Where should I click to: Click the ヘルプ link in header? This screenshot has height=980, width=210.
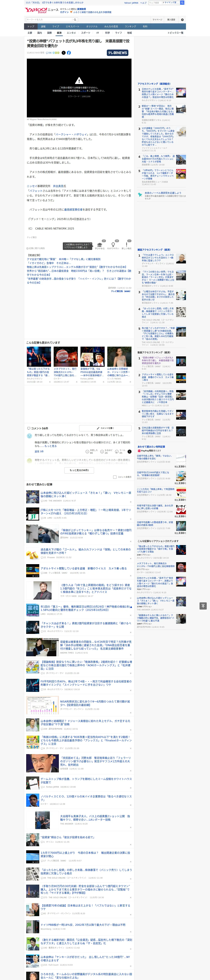point(143,3)
